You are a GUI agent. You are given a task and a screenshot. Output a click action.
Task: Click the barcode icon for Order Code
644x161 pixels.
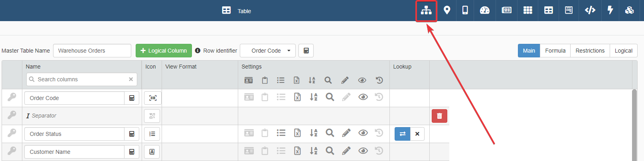coord(152,98)
